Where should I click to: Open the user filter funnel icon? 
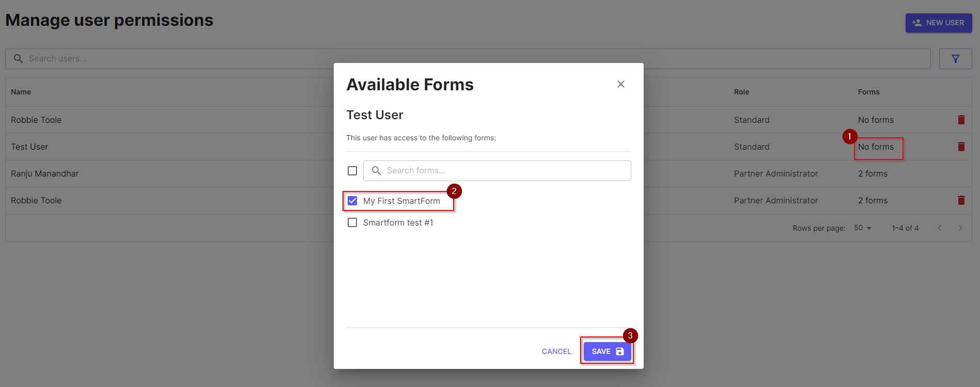pos(956,59)
